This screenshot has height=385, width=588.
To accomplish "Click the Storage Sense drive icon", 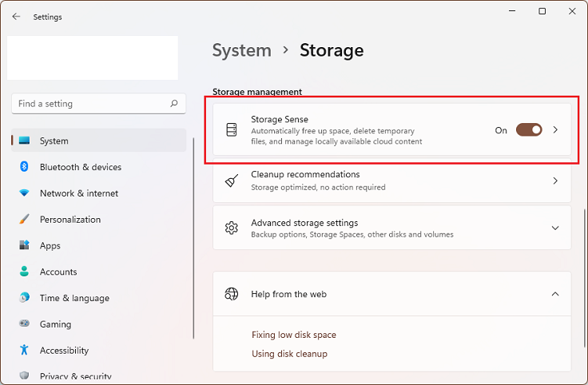I will 232,129.
